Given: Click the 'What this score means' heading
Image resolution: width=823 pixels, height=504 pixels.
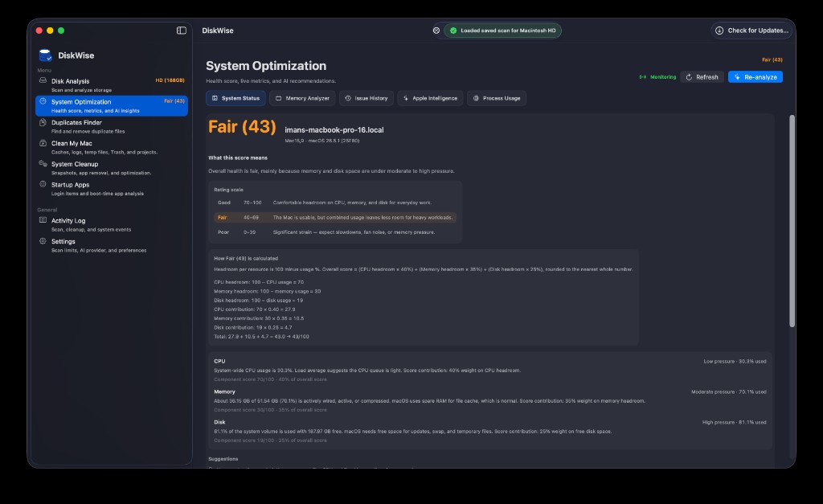Looking at the screenshot, I should pyautogui.click(x=238, y=158).
